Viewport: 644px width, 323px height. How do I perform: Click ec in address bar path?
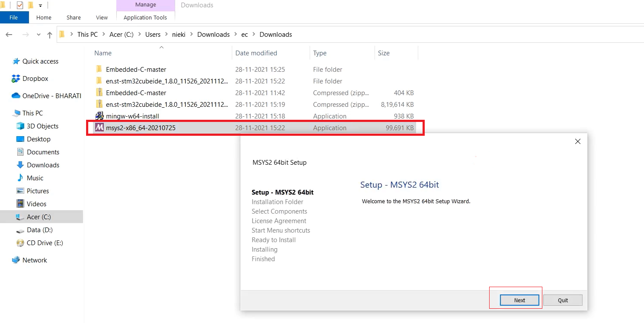244,35
